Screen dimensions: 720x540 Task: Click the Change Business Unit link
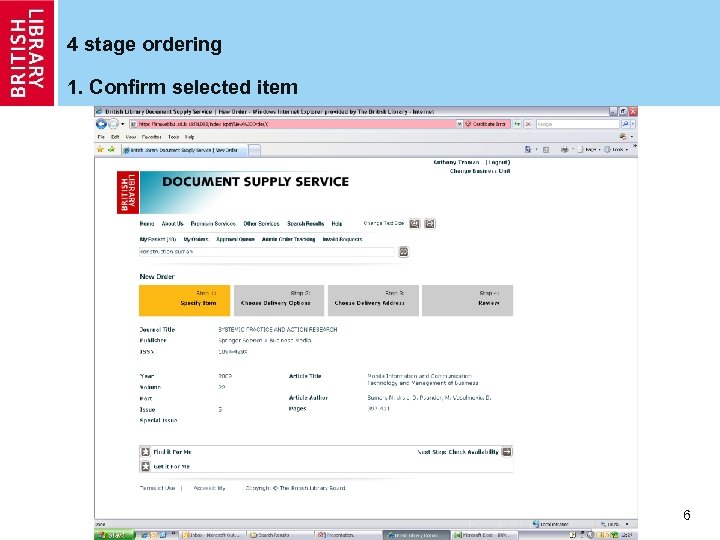pos(480,171)
